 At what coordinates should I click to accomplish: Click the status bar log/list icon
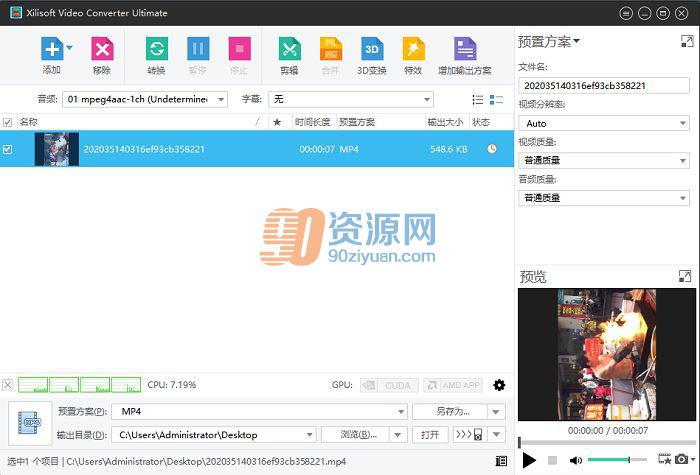pyautogui.click(x=501, y=461)
